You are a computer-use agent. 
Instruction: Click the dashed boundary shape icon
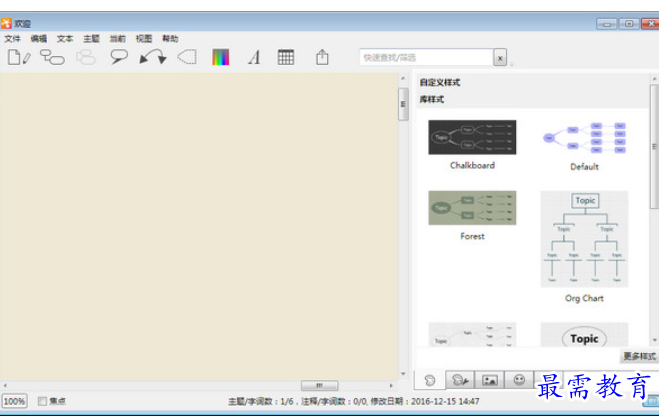click(187, 57)
